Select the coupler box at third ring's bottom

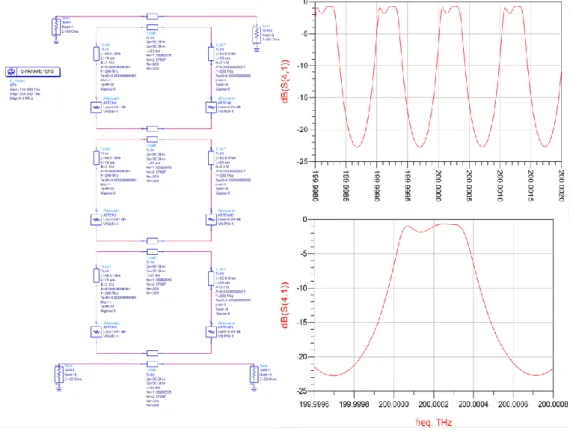152,353
